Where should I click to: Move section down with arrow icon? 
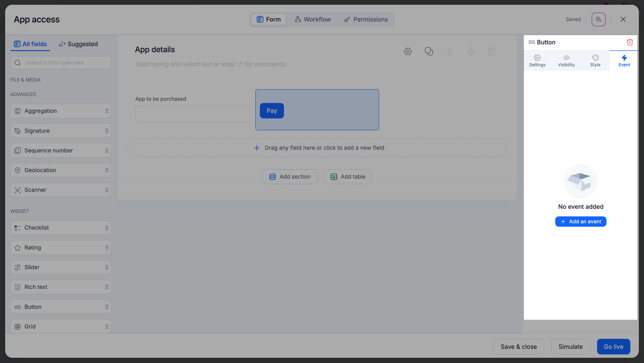tap(471, 51)
